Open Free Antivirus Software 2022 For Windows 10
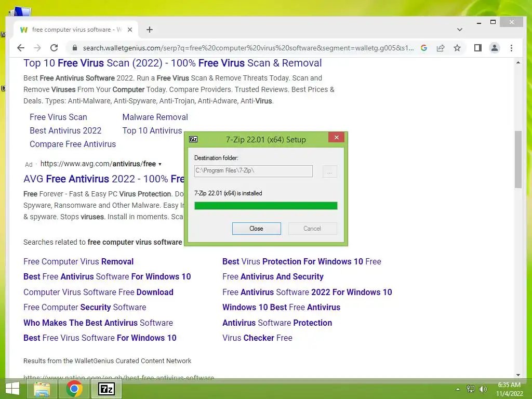532x399 pixels. pyautogui.click(x=307, y=292)
